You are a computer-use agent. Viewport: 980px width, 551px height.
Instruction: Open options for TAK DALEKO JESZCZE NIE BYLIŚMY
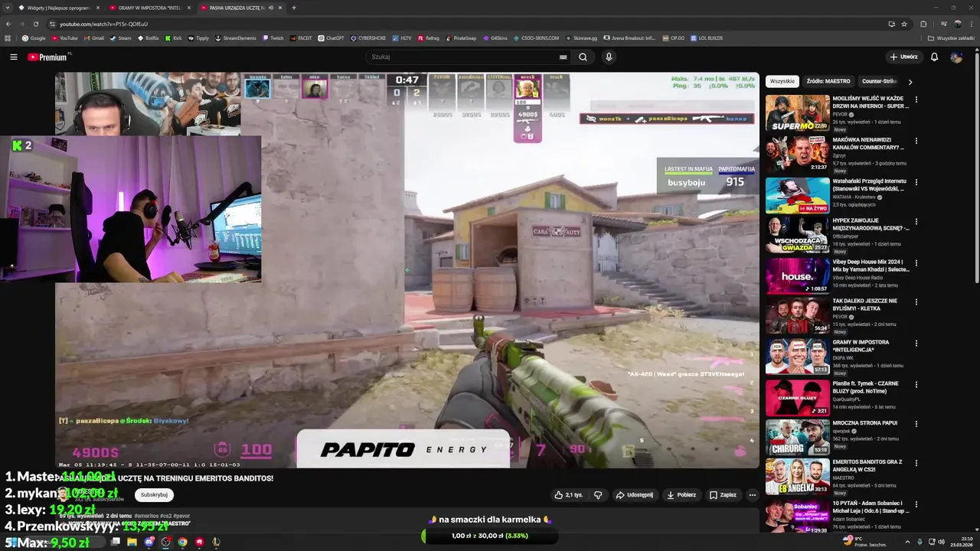916,302
